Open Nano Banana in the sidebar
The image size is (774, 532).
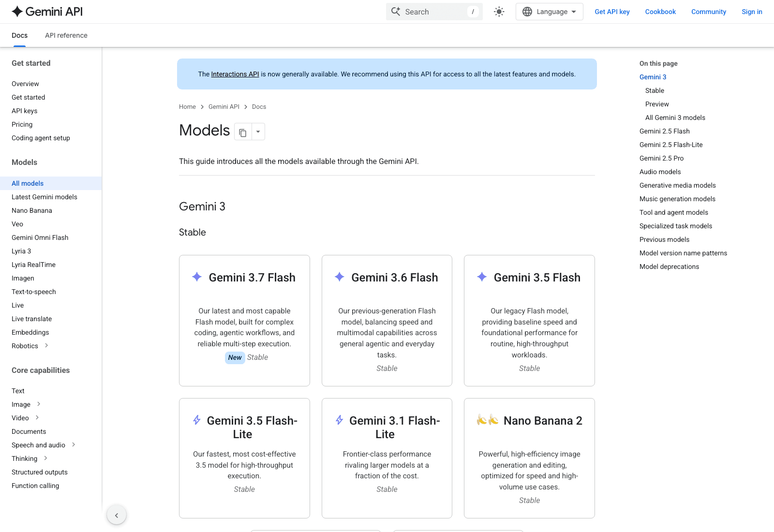pyautogui.click(x=31, y=210)
